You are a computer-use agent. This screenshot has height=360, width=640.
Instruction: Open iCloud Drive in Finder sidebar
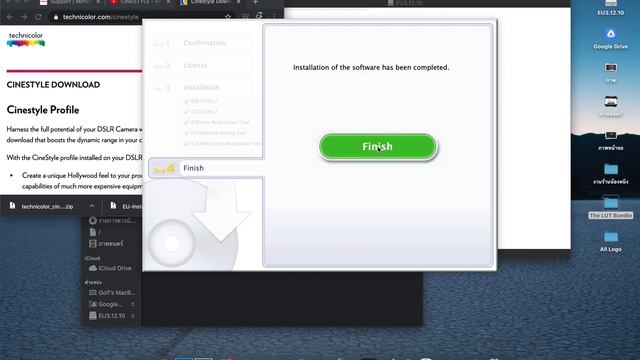point(111,268)
